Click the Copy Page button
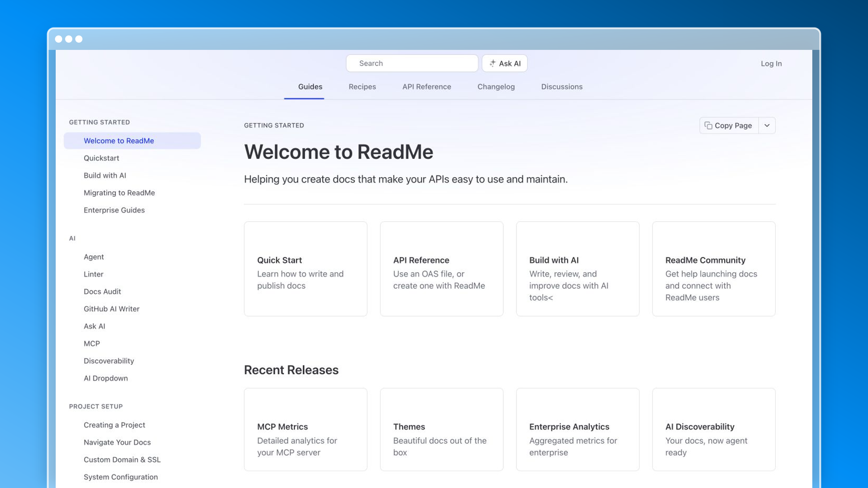868x488 pixels. point(729,125)
